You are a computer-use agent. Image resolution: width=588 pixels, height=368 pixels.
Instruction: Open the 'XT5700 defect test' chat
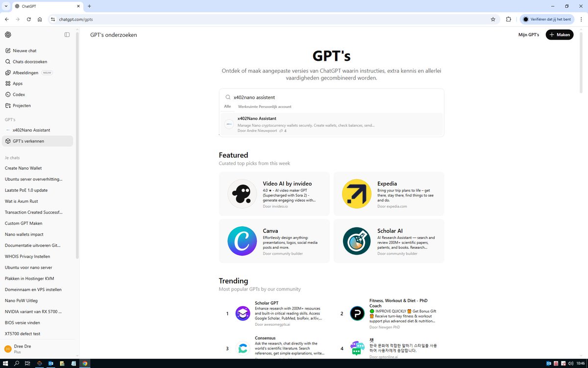click(x=38, y=334)
